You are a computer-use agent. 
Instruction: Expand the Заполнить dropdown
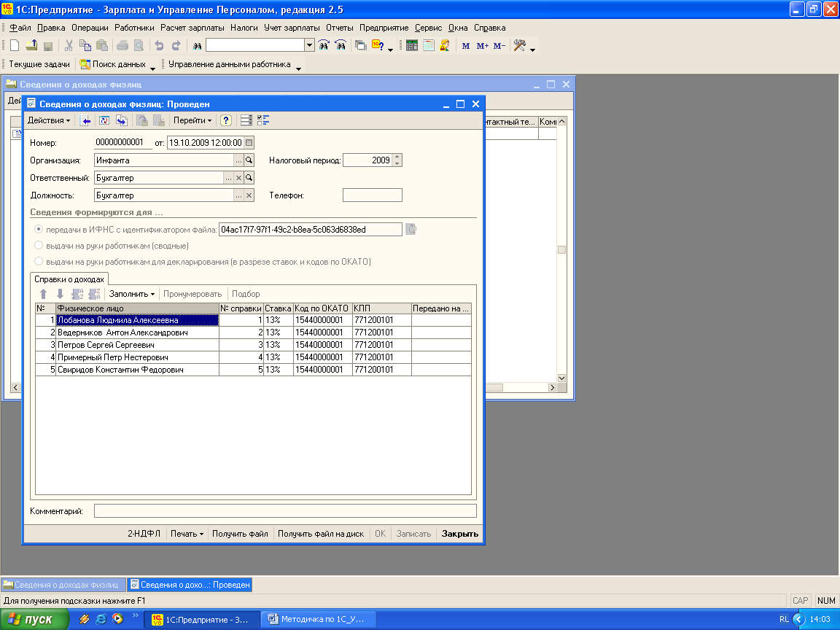(x=132, y=294)
